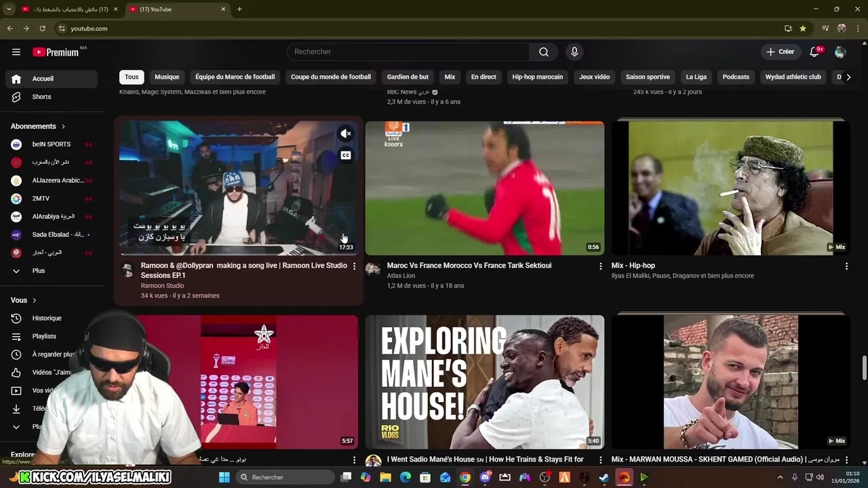Viewport: 868px width, 488px height.
Task: Bookmark this page with star icon
Action: point(803,28)
